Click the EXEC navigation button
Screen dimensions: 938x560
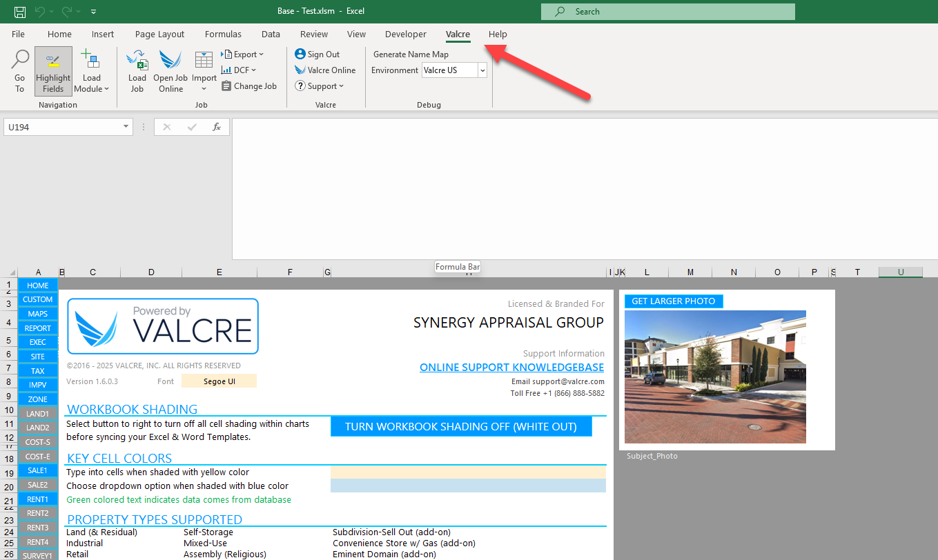click(38, 342)
